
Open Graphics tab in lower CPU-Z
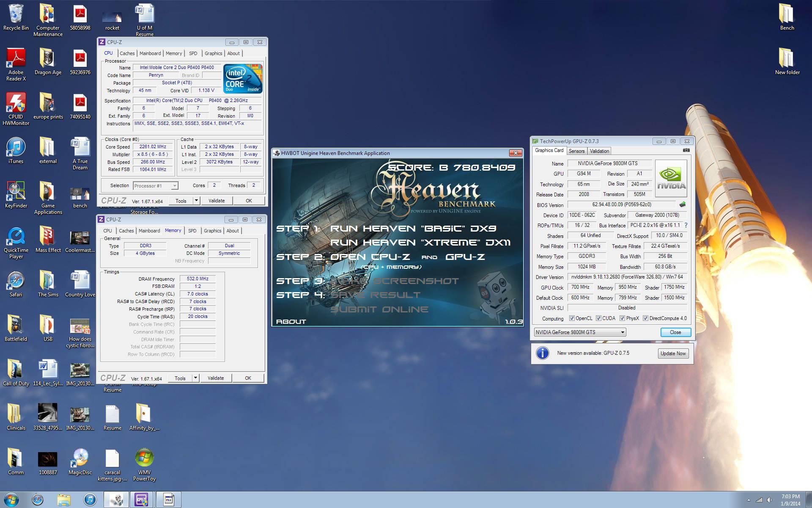pyautogui.click(x=212, y=231)
